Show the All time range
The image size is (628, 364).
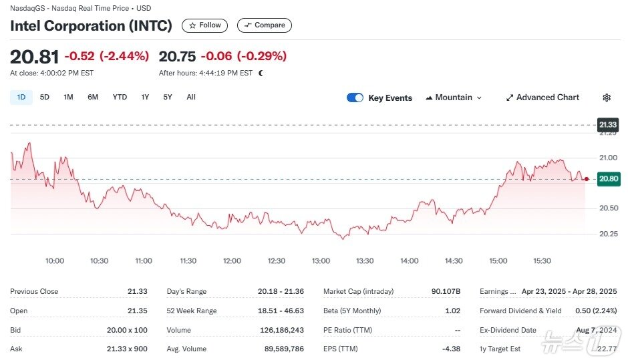click(x=191, y=98)
